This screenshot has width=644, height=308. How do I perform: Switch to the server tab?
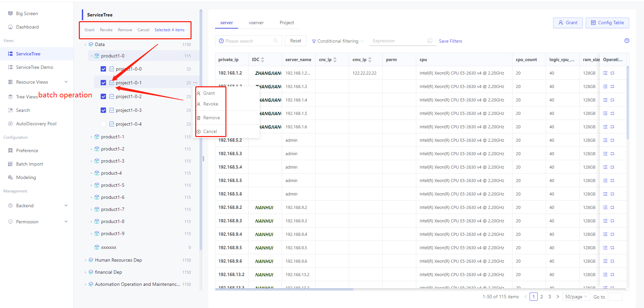pos(226,23)
